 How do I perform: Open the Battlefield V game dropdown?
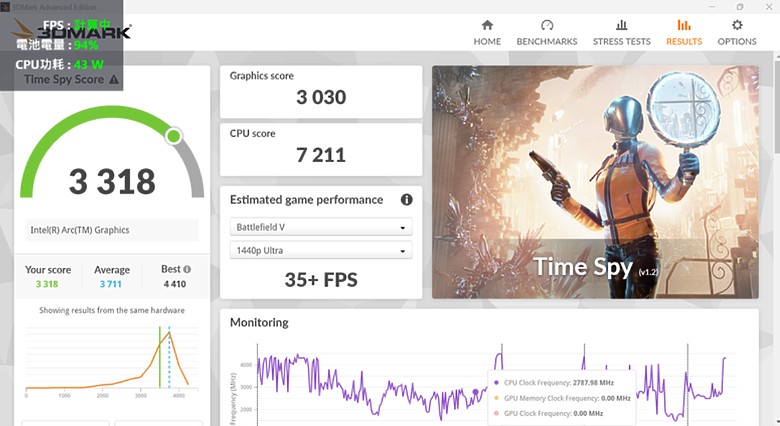click(x=321, y=227)
